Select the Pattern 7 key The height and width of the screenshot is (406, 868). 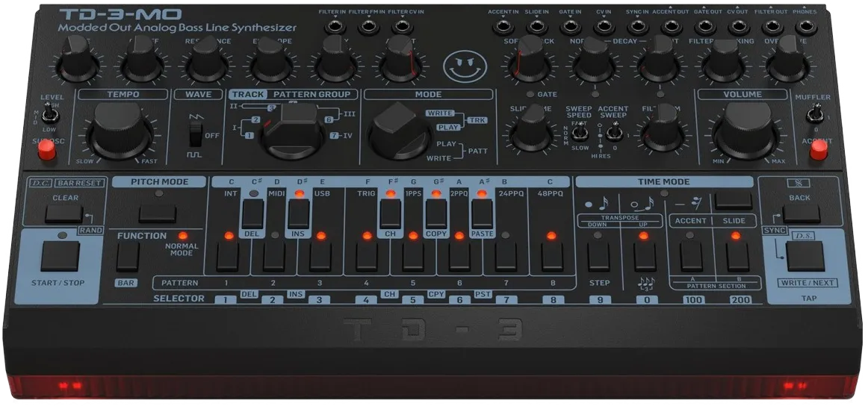[x=506, y=257]
